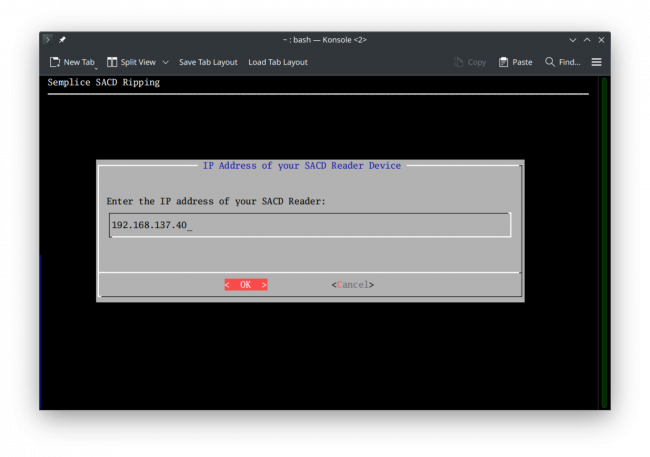Close the Konsole window
The image size is (650, 457).
point(601,40)
